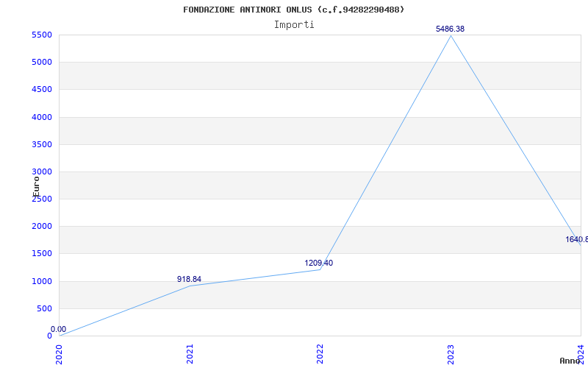Click the 2021 x-axis label
This screenshot has width=588, height=368.
(190, 354)
